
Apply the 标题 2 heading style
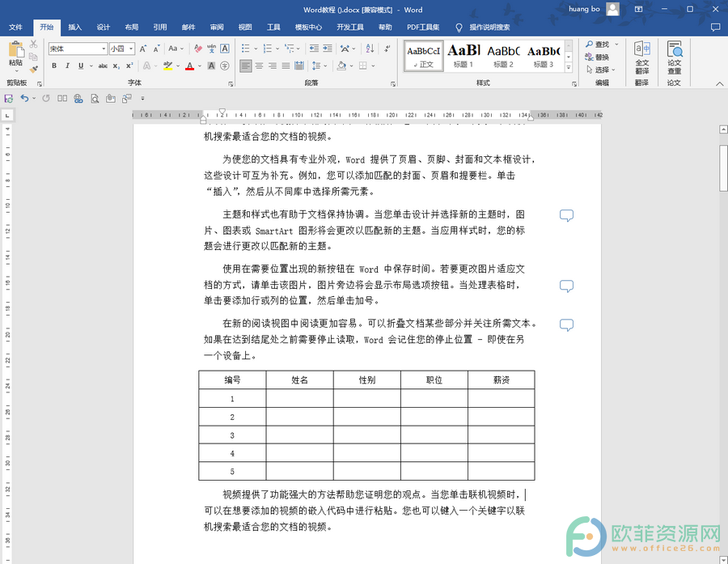[503, 56]
